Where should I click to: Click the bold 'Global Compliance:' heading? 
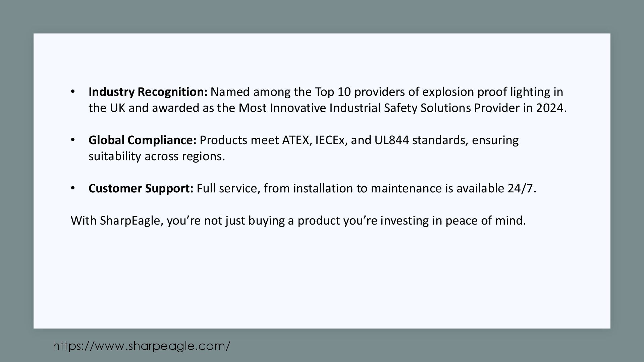tap(143, 140)
